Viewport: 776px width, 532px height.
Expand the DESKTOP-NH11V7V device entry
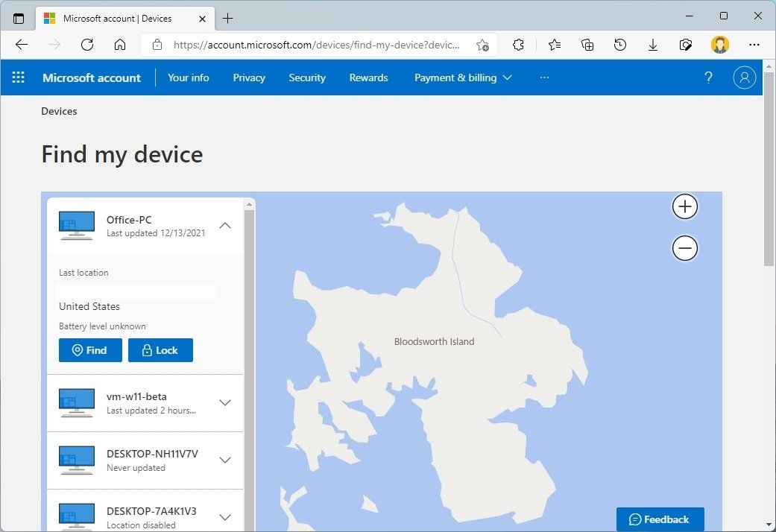click(225, 460)
